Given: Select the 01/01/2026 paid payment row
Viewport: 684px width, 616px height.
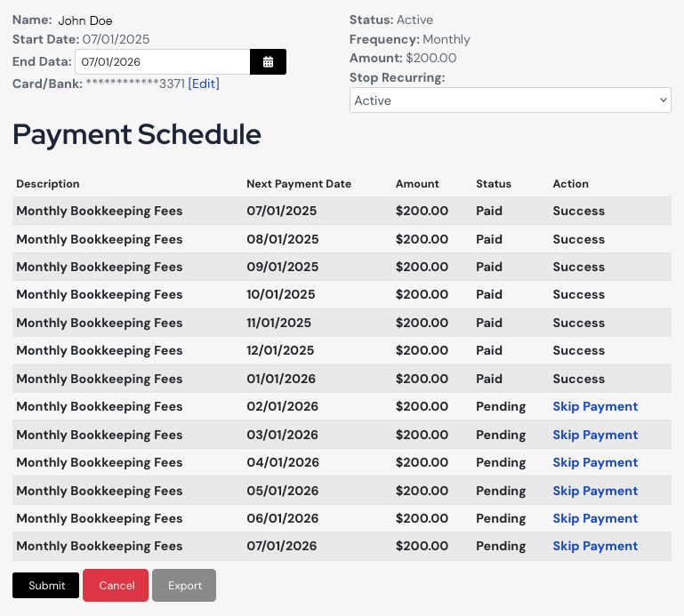Looking at the screenshot, I should (342, 379).
